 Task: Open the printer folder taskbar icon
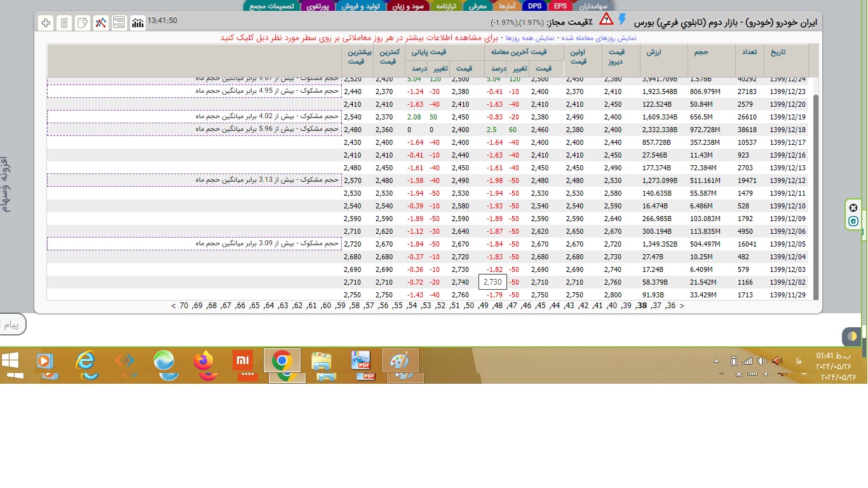[322, 362]
